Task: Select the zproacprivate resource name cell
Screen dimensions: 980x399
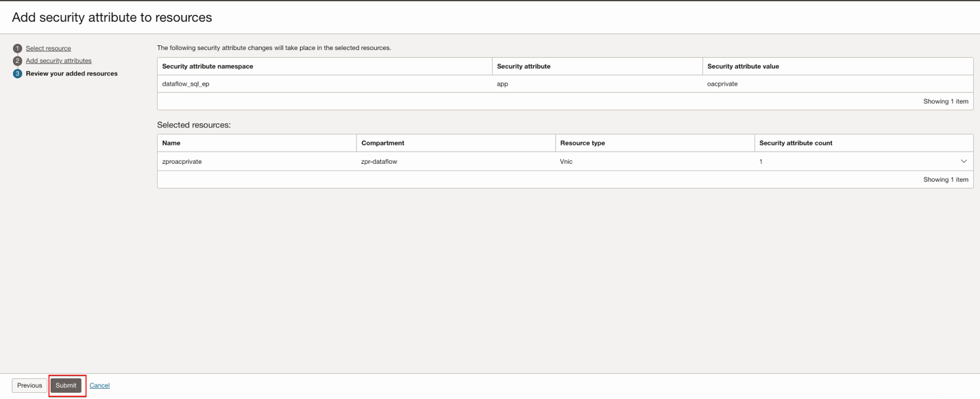Action: tap(182, 162)
